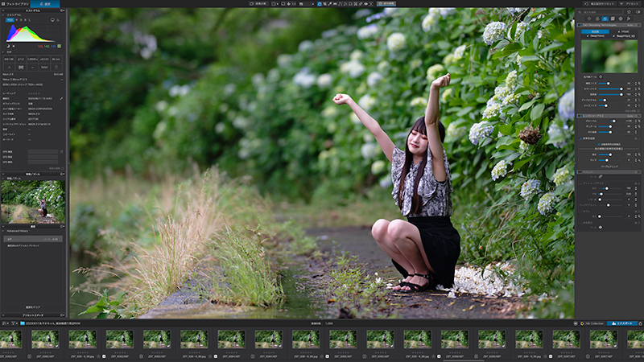
Task: Click the blue export button
Action: click(622, 323)
